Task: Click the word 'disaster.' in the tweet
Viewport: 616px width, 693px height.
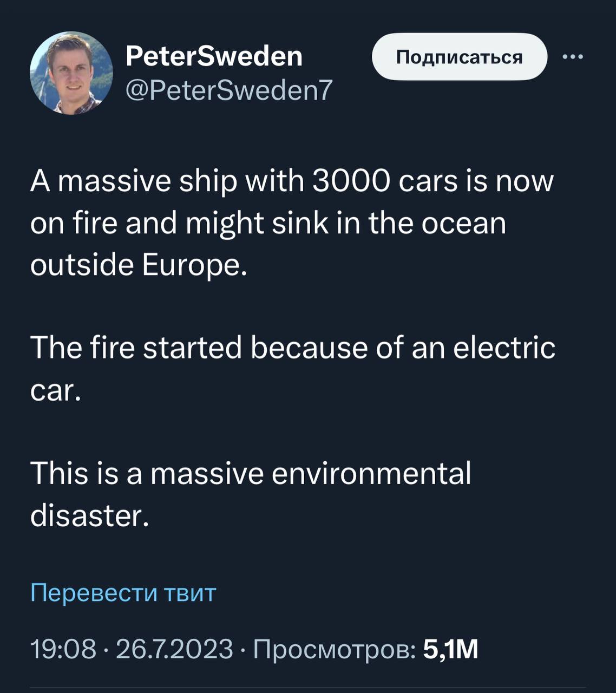Action: pos(89,515)
